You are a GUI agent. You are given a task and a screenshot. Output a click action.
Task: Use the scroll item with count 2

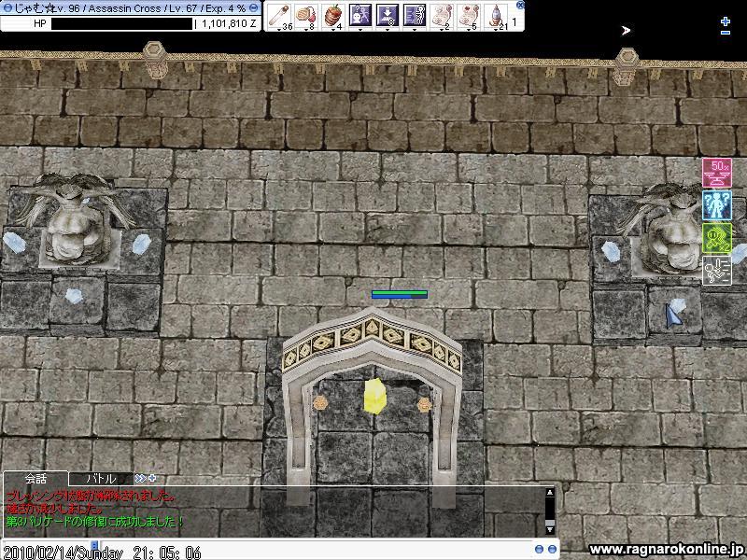point(442,16)
